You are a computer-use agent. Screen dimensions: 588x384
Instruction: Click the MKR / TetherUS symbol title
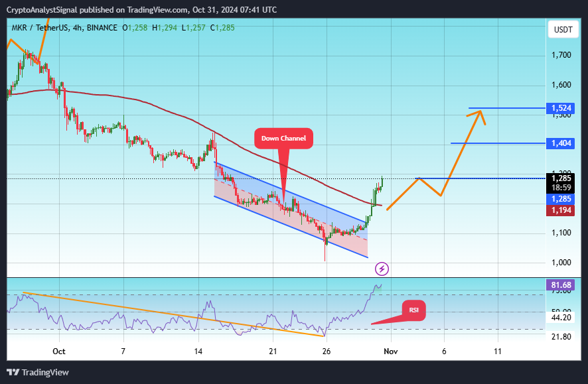pos(40,28)
